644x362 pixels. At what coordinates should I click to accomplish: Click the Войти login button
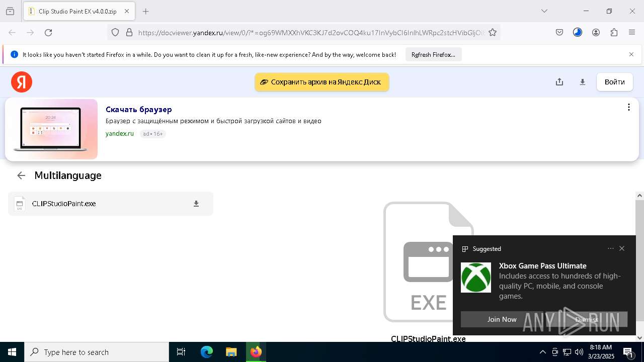click(615, 82)
